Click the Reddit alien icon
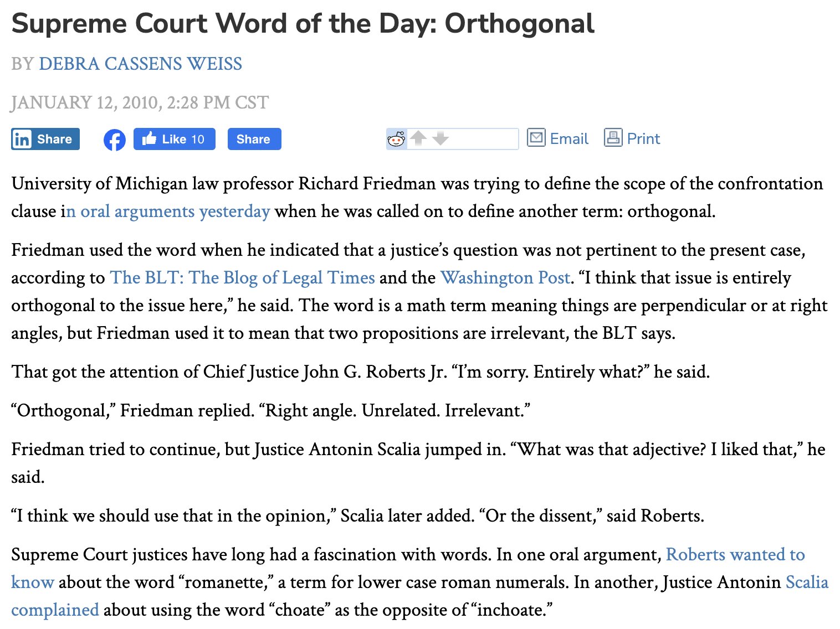The width and height of the screenshot is (840, 629). tap(396, 139)
